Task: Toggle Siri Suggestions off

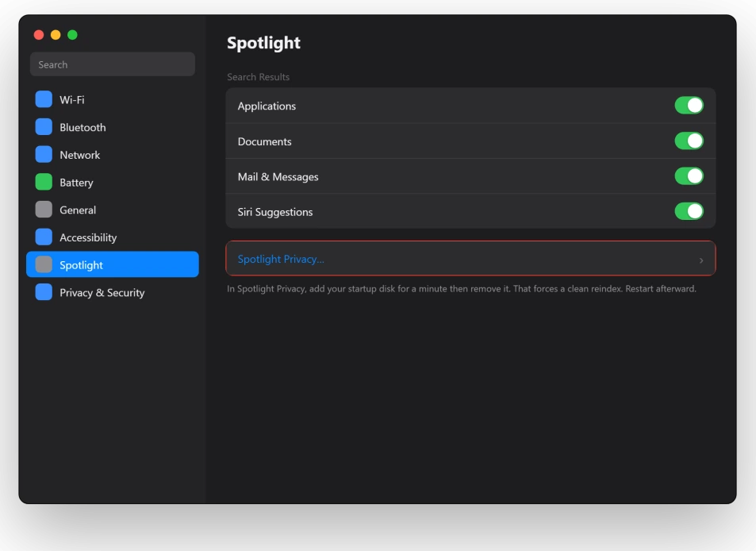Action: 689,211
